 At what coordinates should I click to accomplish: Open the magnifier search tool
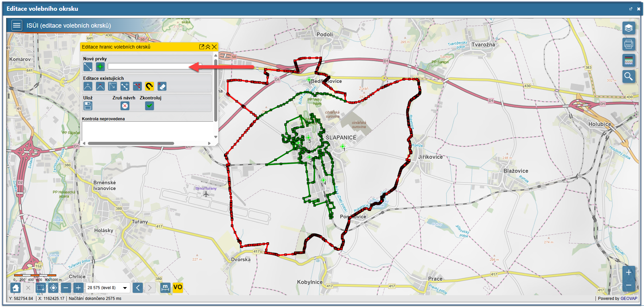click(629, 76)
